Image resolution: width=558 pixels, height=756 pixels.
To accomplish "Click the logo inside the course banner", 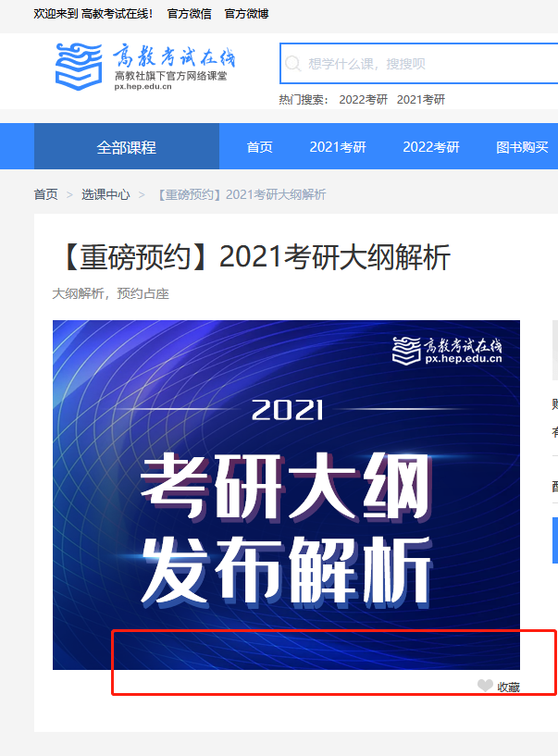I will pos(447,351).
